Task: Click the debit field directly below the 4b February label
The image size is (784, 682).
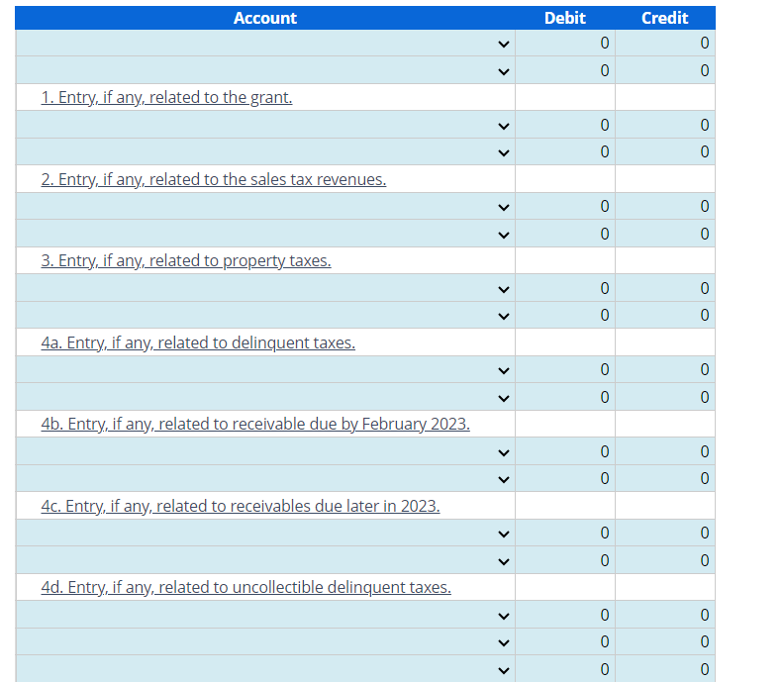Action: (565, 451)
